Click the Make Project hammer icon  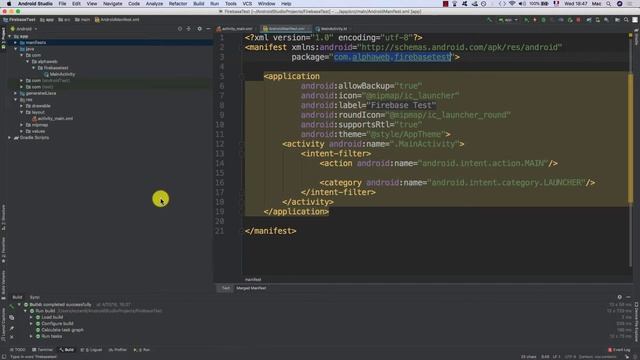(489, 20)
